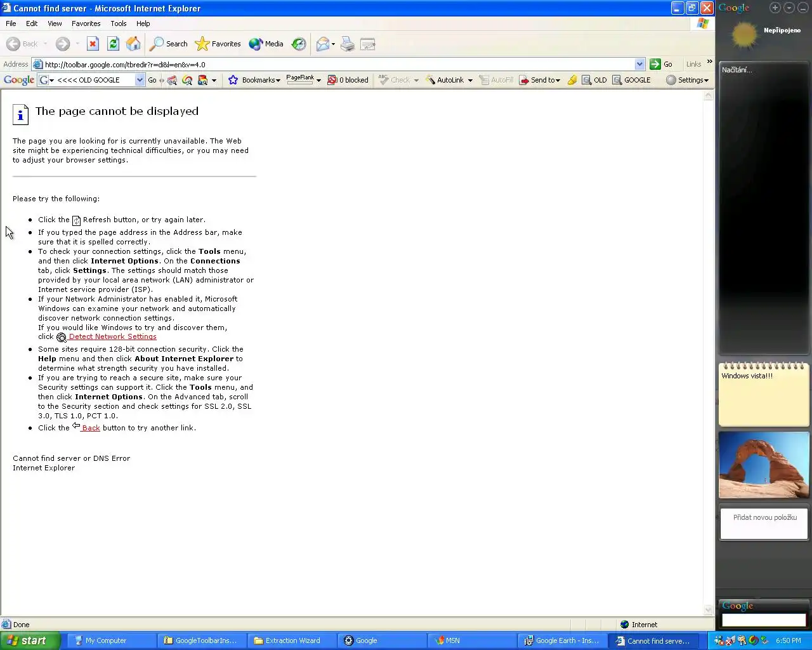Expand the address bar dropdown
The height and width of the screenshot is (650, 812).
[639, 64]
